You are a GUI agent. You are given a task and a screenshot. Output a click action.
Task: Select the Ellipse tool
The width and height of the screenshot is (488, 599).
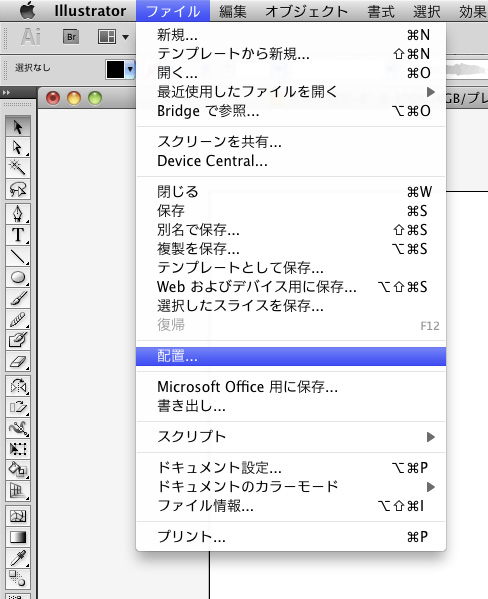click(18, 277)
